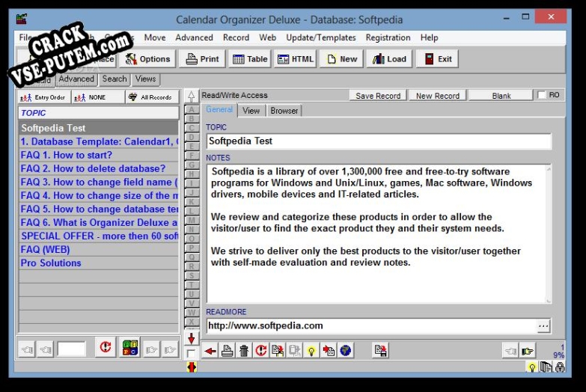Click the red-yellow splitter icon at bottom
Viewport: 586px width, 392px height.
[x=192, y=367]
